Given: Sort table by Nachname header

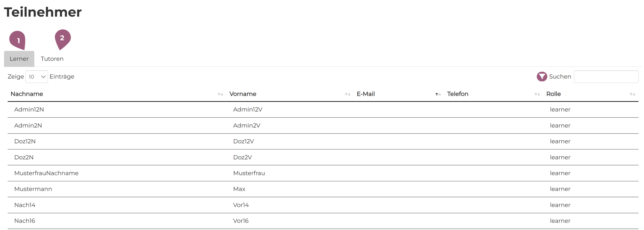Looking at the screenshot, I should tap(27, 94).
